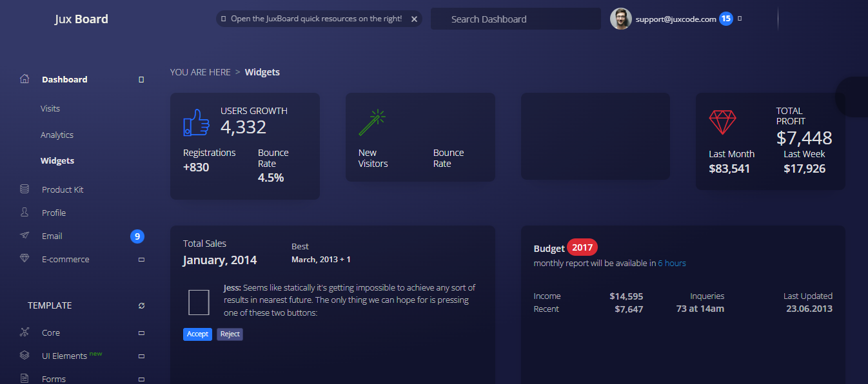
Task: Expand the E-commerce menu
Action: (x=141, y=260)
